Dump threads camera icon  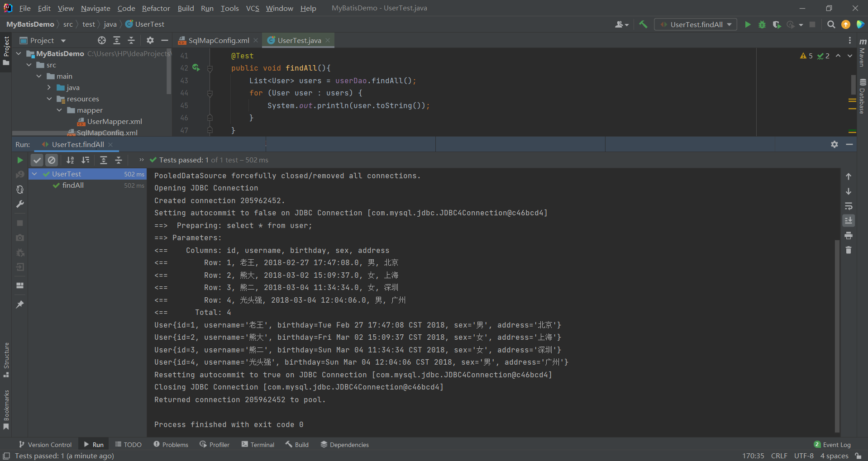click(20, 238)
